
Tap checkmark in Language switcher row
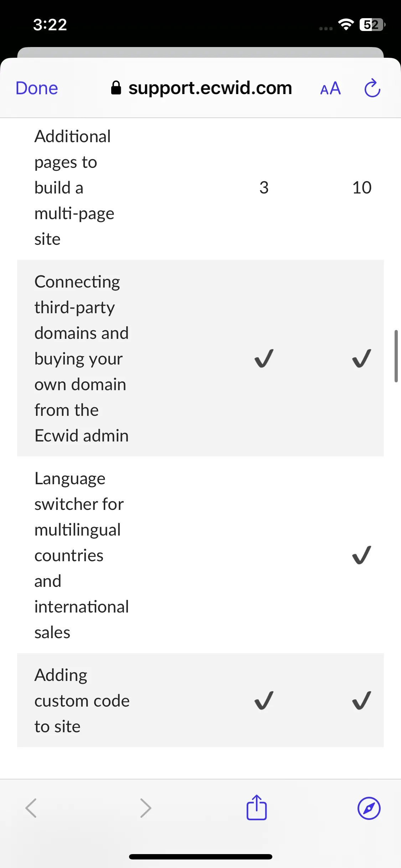(362, 555)
